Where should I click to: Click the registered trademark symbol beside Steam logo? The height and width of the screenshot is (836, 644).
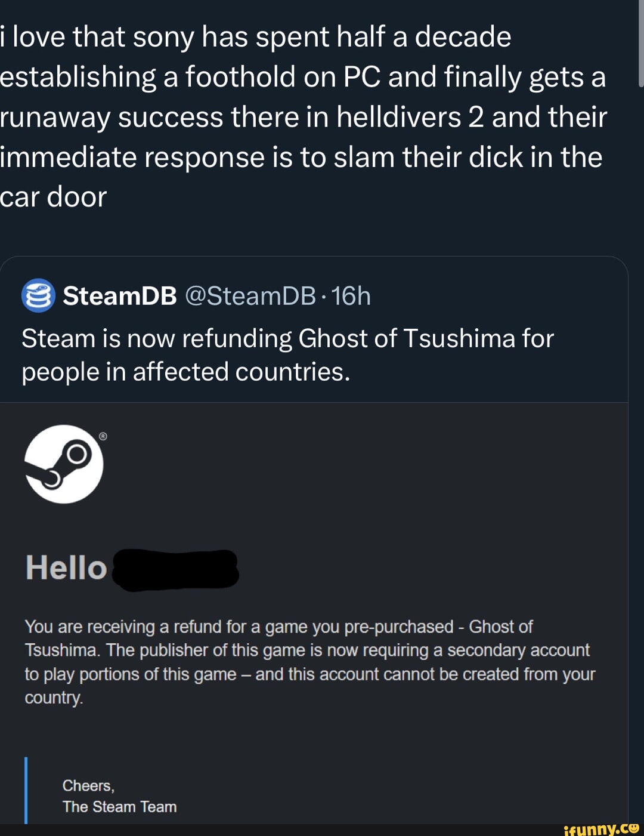pos(103,437)
